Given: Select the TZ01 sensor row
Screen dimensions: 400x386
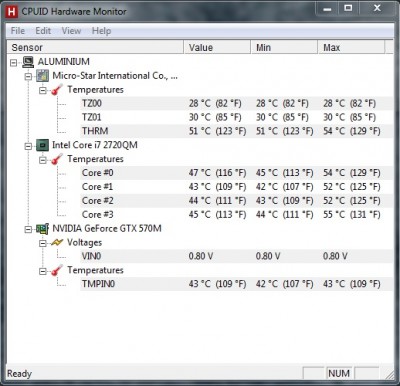Looking at the screenshot, I should click(x=236, y=117).
